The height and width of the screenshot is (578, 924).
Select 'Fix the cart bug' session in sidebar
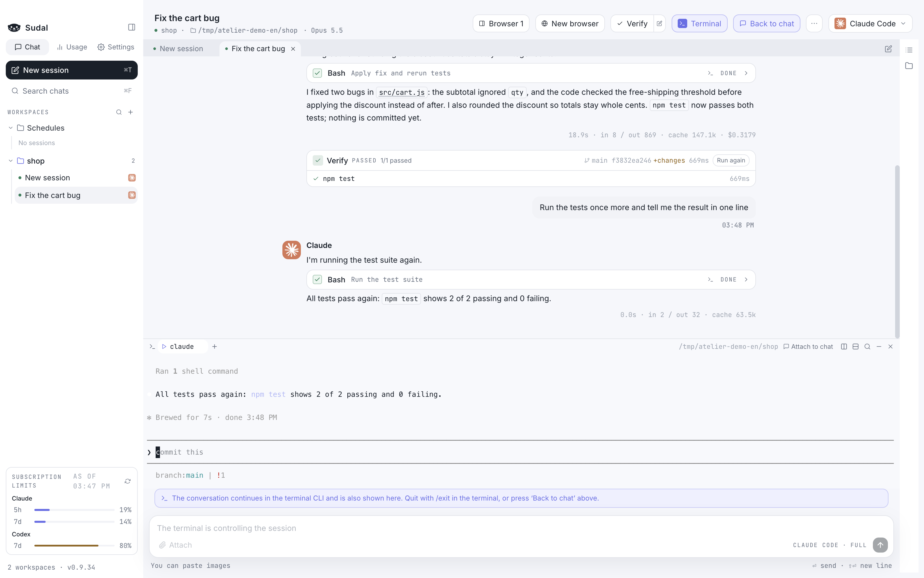[x=76, y=195]
